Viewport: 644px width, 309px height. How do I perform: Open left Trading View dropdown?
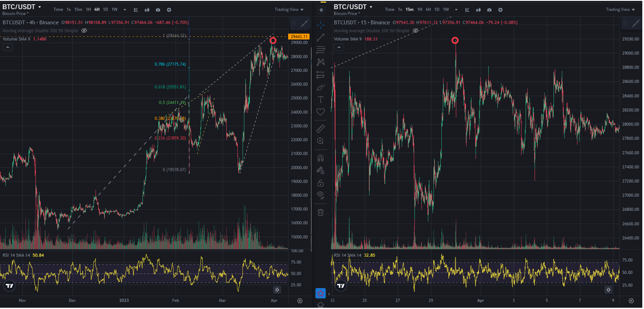point(289,9)
